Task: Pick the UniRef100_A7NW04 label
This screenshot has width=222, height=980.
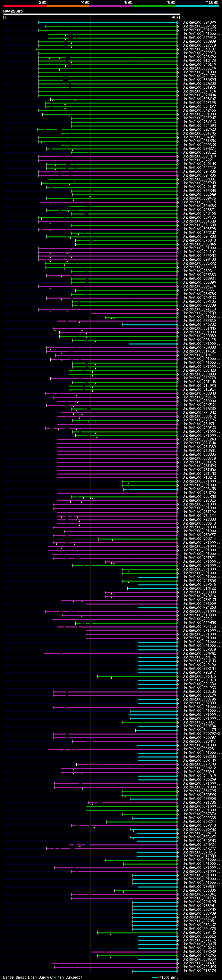Action: tap(199, 95)
